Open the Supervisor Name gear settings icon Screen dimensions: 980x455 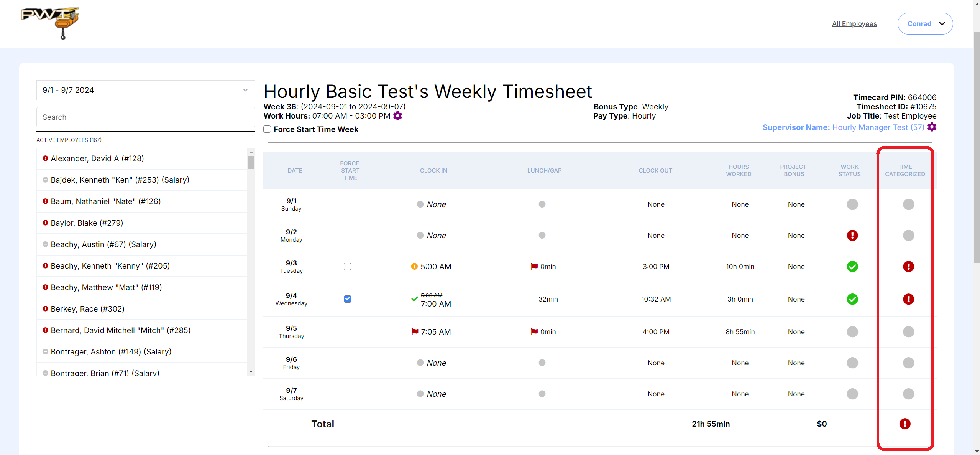[x=932, y=127]
